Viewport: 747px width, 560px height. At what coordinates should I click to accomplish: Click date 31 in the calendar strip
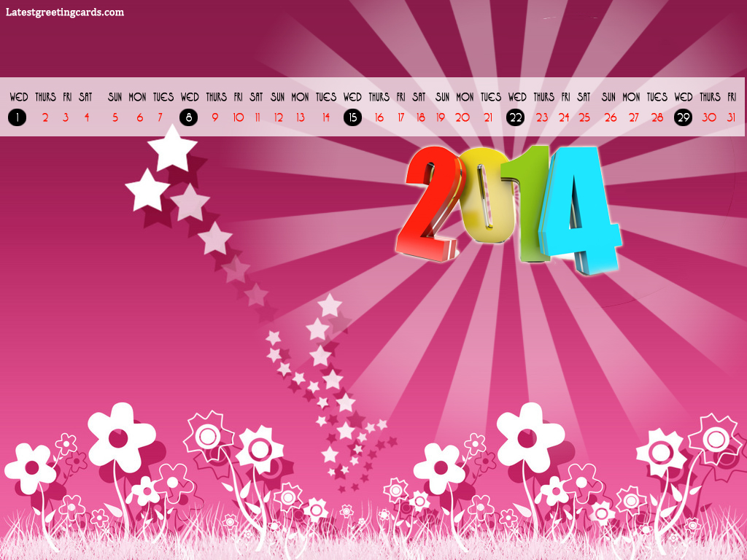click(x=731, y=117)
